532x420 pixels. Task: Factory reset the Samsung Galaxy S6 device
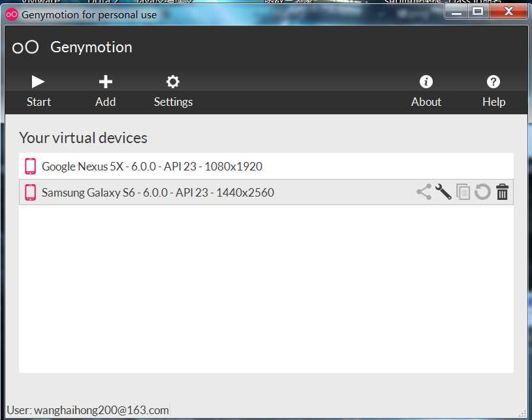[x=482, y=192]
